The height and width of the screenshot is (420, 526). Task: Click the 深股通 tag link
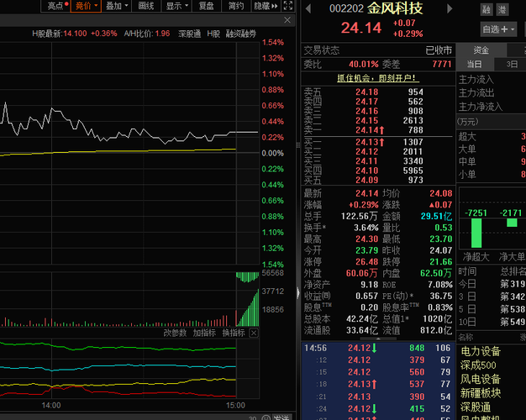point(189,34)
